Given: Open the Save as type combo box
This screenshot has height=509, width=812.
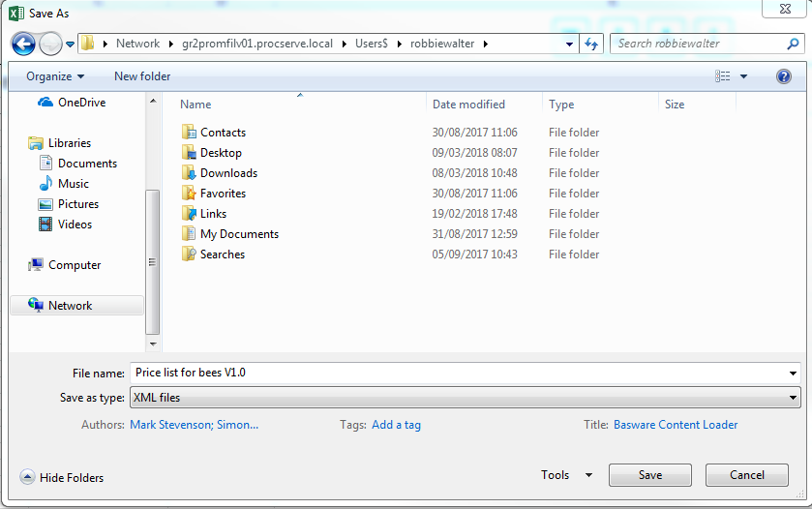Looking at the screenshot, I should [x=465, y=398].
